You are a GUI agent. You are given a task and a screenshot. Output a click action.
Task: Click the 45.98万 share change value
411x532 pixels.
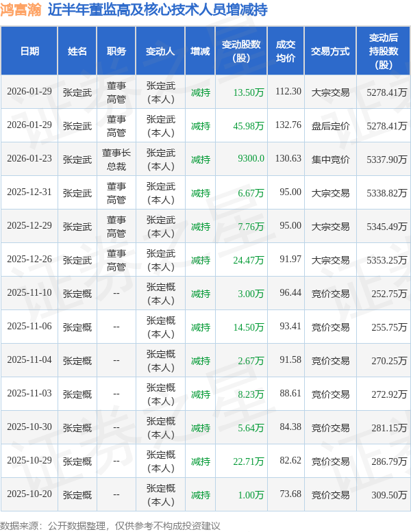coord(249,126)
